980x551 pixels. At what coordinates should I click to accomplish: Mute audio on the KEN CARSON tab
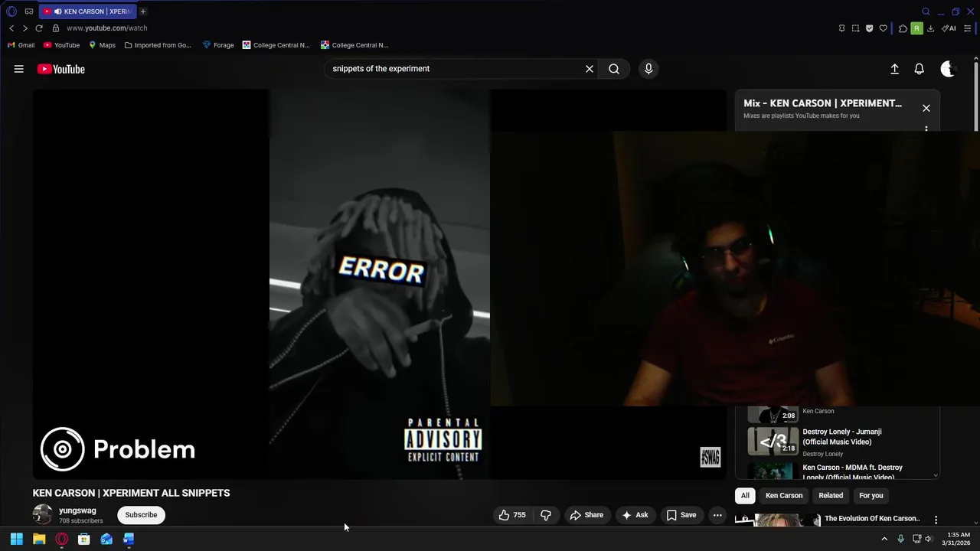57,11
